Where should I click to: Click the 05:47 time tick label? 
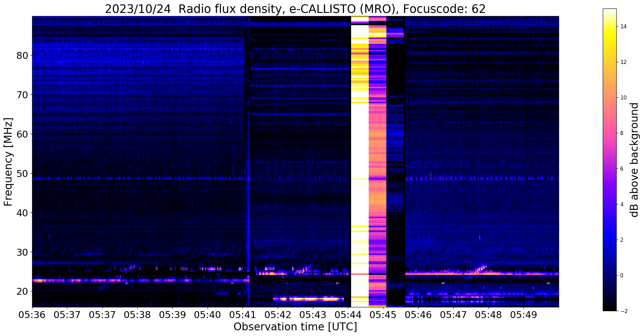[x=453, y=315]
